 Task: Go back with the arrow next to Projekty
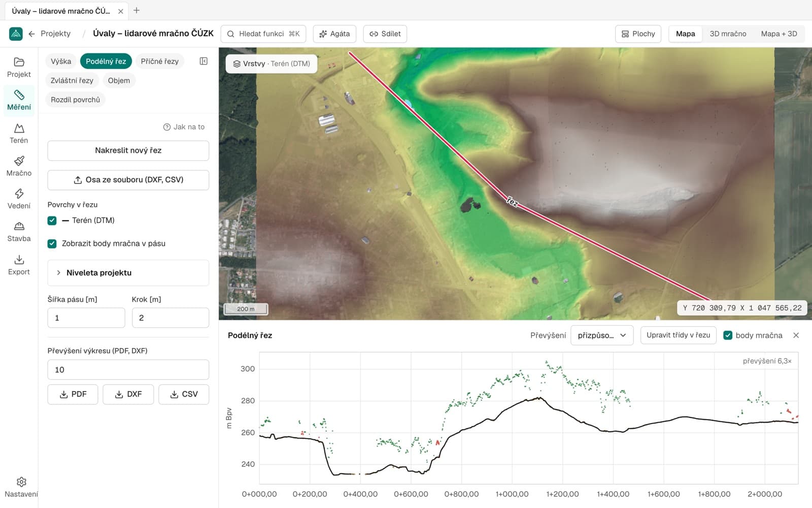(31, 34)
